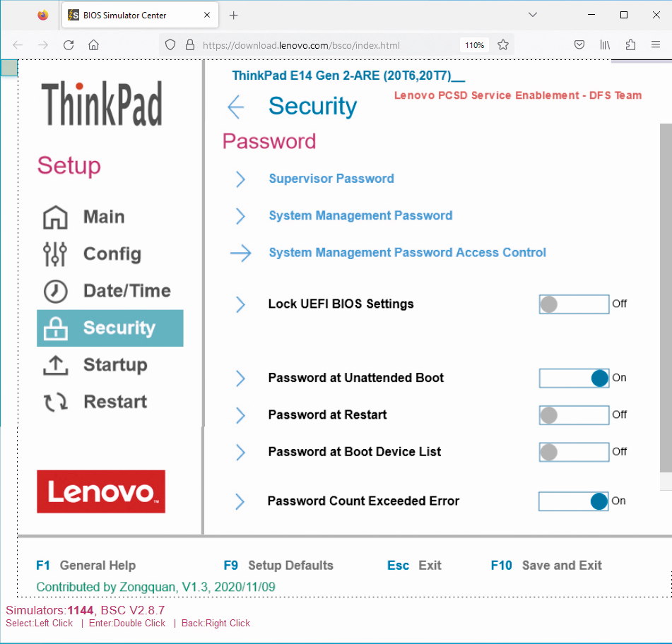This screenshot has height=644, width=672.
Task: Turn off Password at Unattended Boot
Action: point(574,378)
